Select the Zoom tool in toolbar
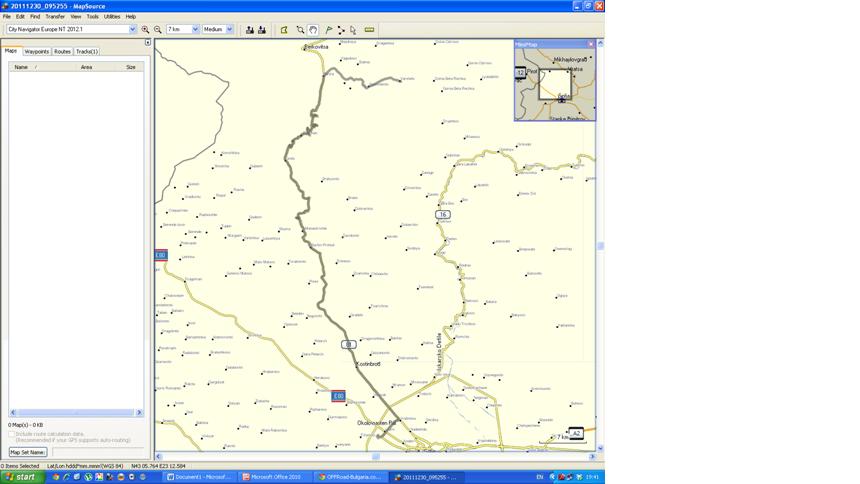Screen dimensions: 860x484 (x=300, y=30)
